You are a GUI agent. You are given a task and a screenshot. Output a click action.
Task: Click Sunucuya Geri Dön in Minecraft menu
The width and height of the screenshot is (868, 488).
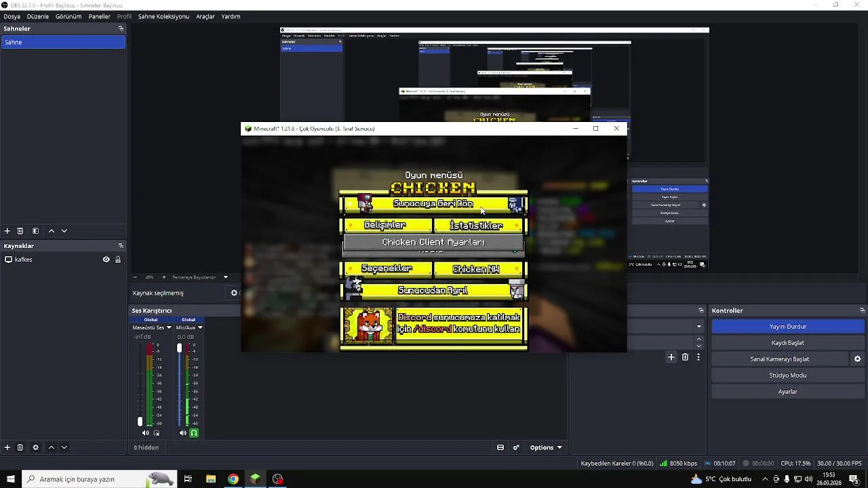point(433,203)
